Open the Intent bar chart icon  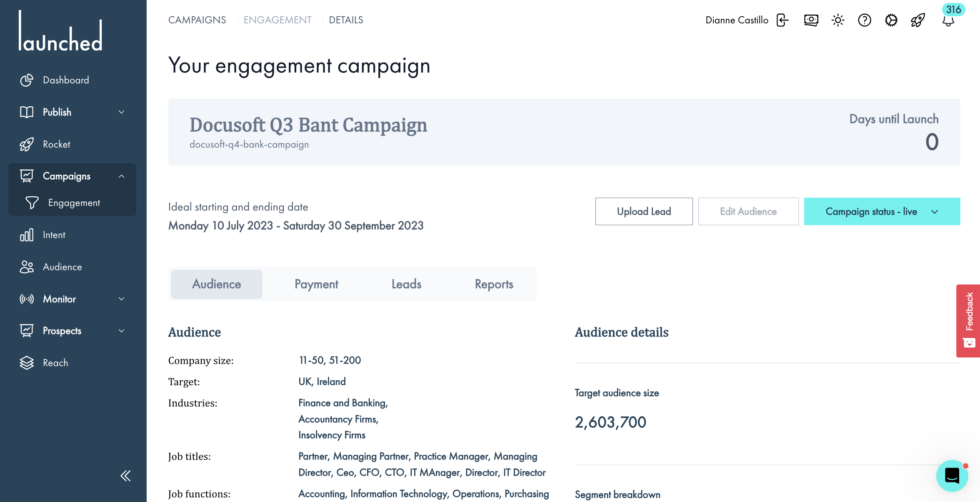click(27, 235)
